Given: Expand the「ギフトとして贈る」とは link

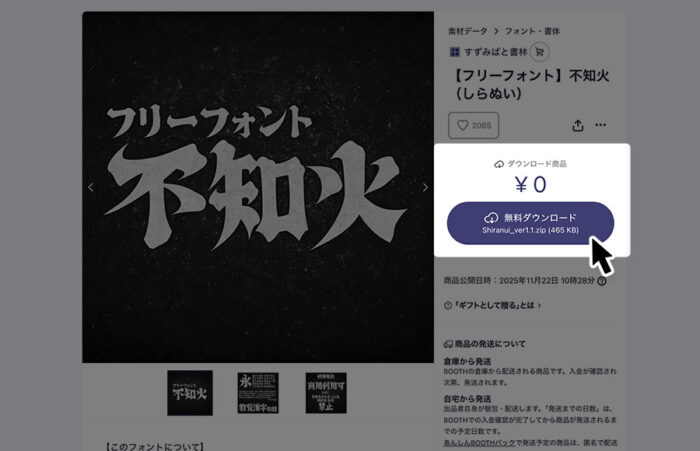Looking at the screenshot, I should pos(497,305).
